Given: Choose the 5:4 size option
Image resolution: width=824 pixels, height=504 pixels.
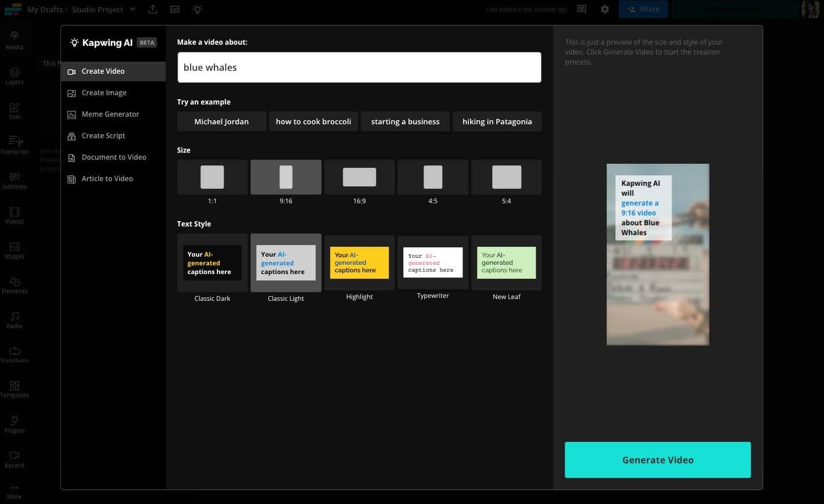Looking at the screenshot, I should pyautogui.click(x=506, y=177).
